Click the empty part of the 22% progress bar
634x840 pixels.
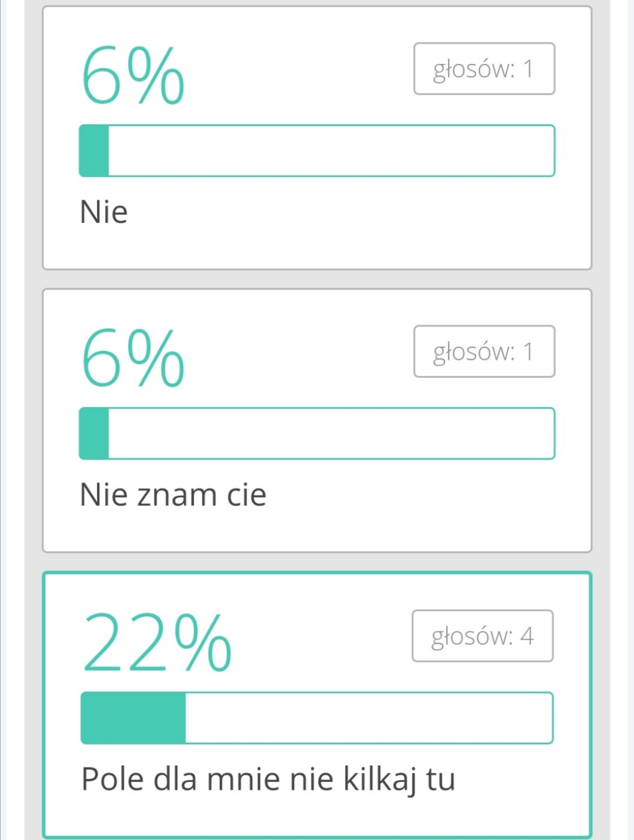[368, 718]
